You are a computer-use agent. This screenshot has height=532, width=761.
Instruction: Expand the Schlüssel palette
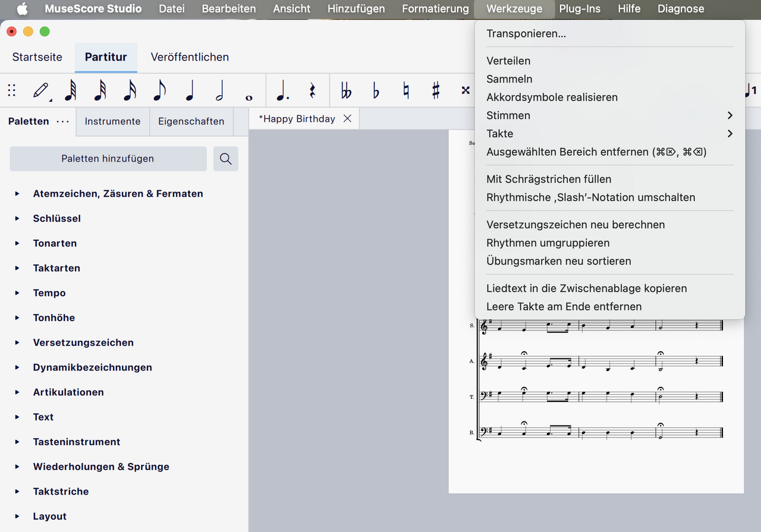pos(18,219)
